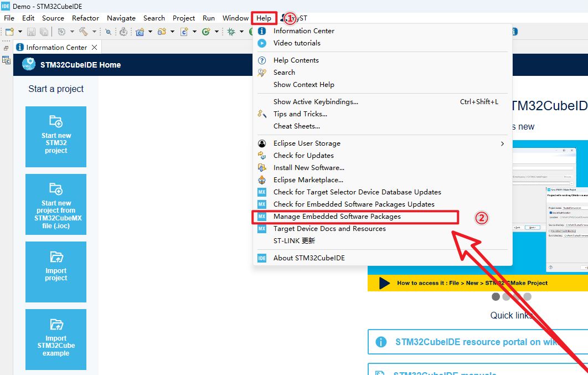Screen dimensions: 588x375
Task: Open the Window menu
Action: coord(235,18)
